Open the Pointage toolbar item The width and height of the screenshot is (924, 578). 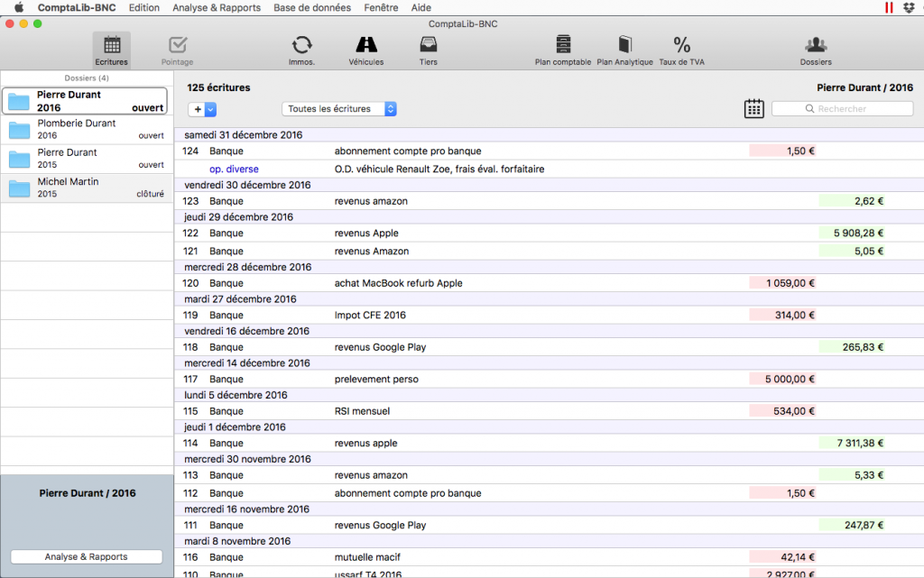(178, 50)
